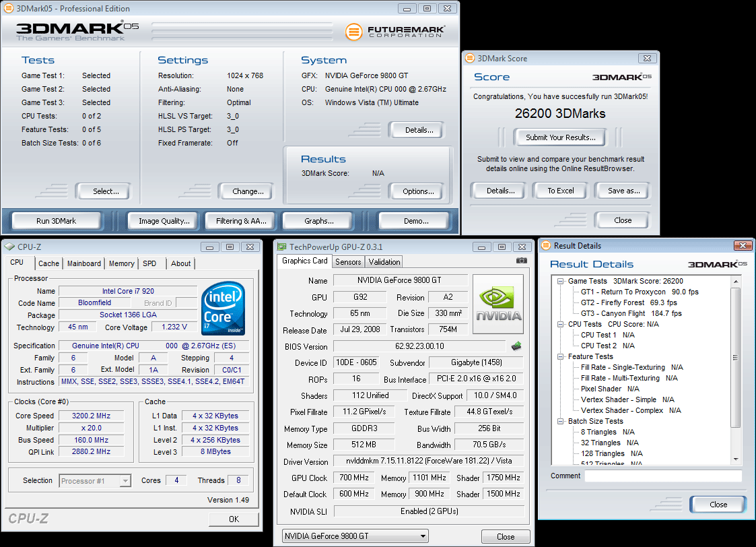
Task: Open Filtering & AA settings
Action: (x=241, y=221)
